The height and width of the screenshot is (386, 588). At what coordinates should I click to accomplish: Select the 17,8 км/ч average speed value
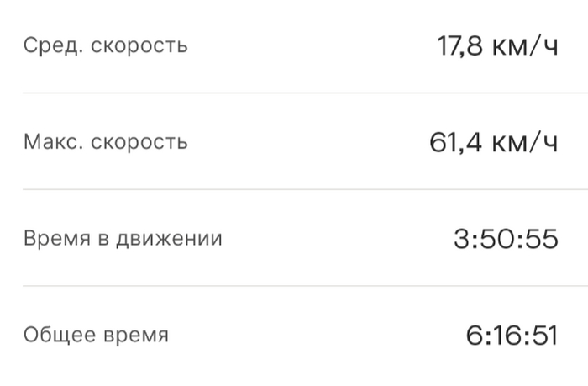[x=497, y=45]
